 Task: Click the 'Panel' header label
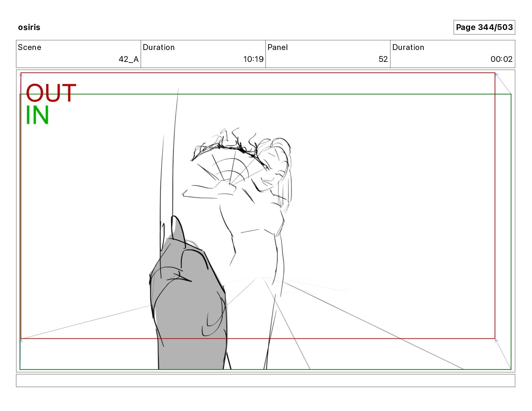278,47
